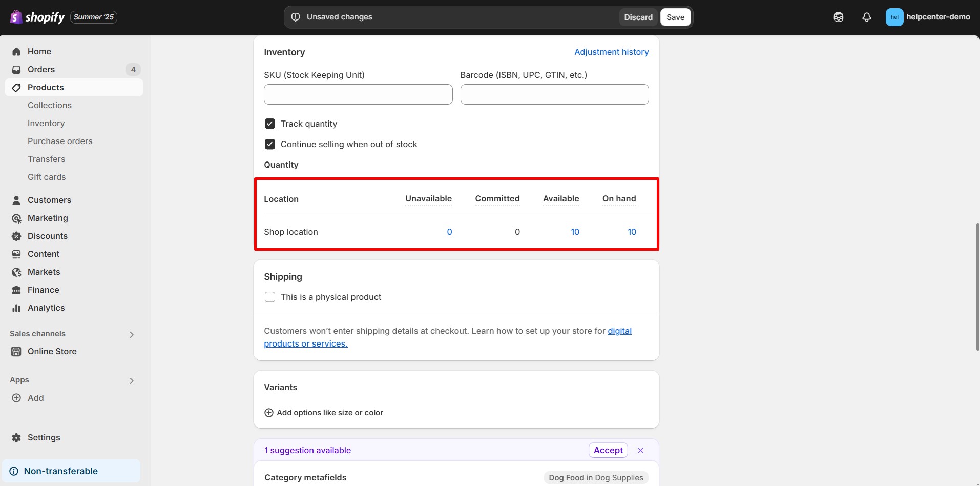Expand the Apps section
The height and width of the screenshot is (486, 980).
coord(131,380)
